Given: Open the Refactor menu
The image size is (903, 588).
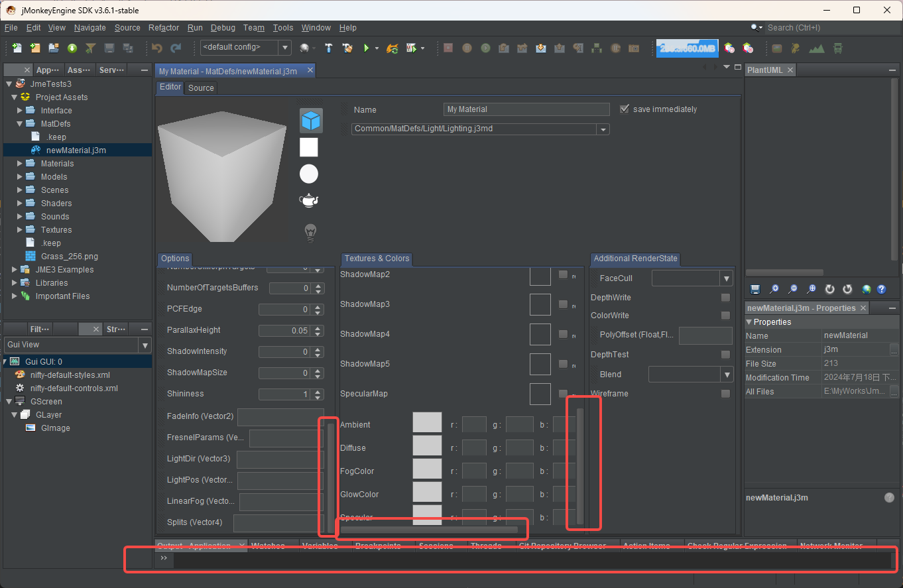Looking at the screenshot, I should pos(164,28).
